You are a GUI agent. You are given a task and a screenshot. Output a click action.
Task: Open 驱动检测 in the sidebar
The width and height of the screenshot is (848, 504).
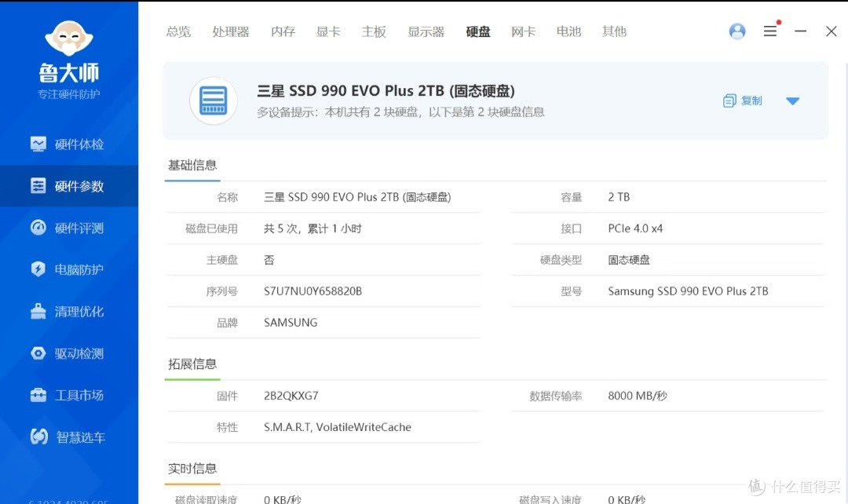point(68,353)
